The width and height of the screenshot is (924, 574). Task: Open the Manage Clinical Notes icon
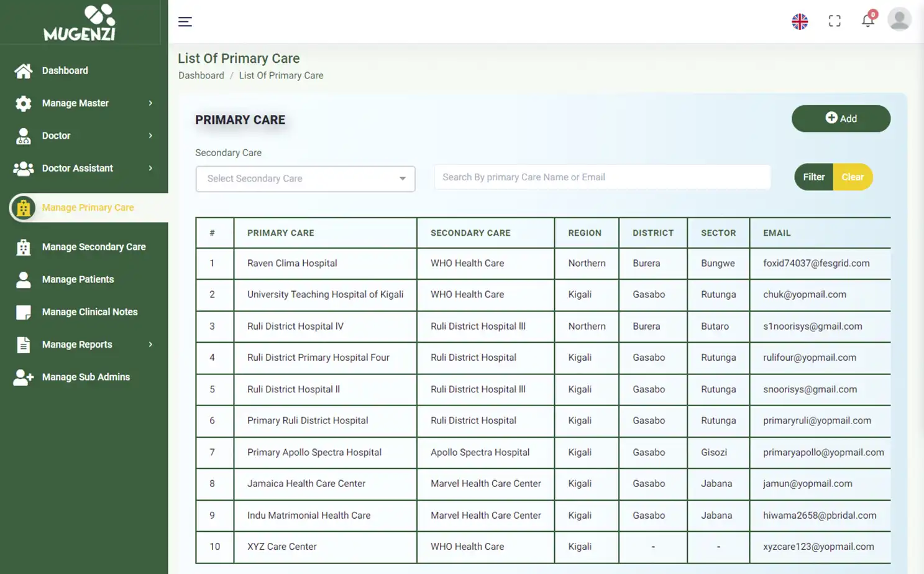pyautogui.click(x=23, y=312)
